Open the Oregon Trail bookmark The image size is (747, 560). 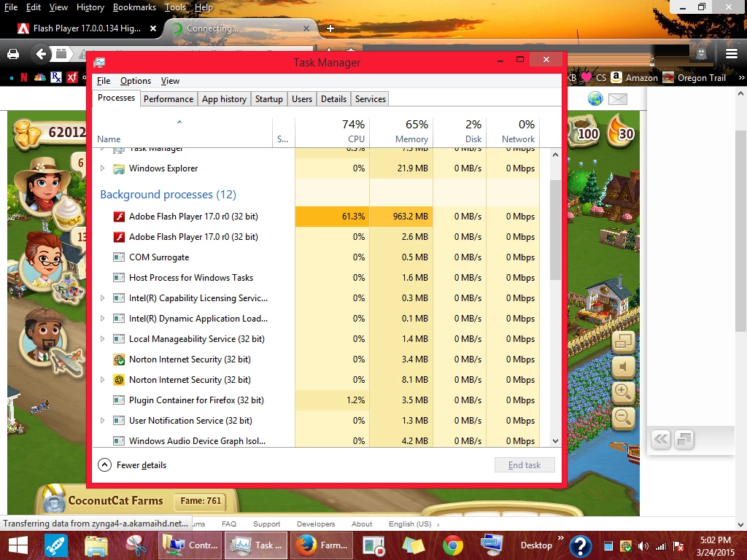click(x=694, y=77)
